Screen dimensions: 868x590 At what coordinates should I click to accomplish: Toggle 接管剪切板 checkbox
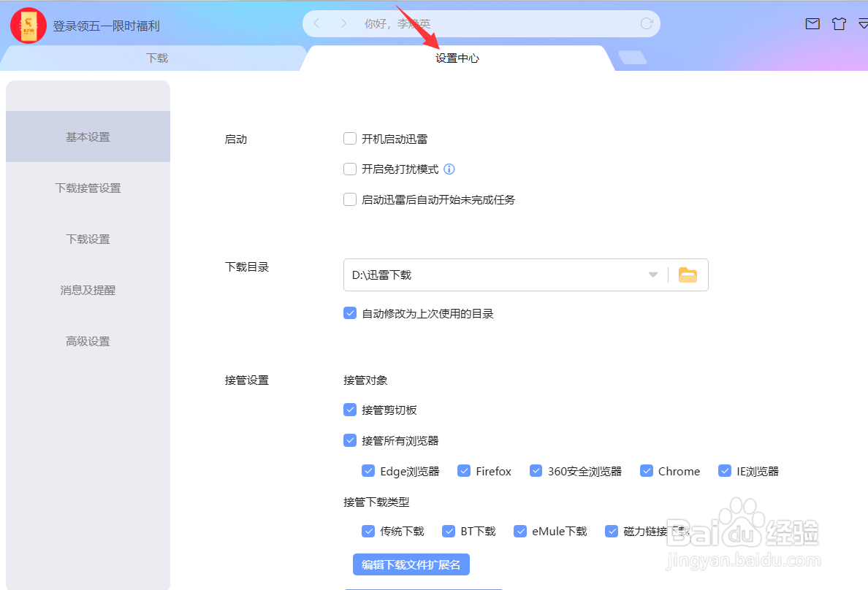point(350,410)
